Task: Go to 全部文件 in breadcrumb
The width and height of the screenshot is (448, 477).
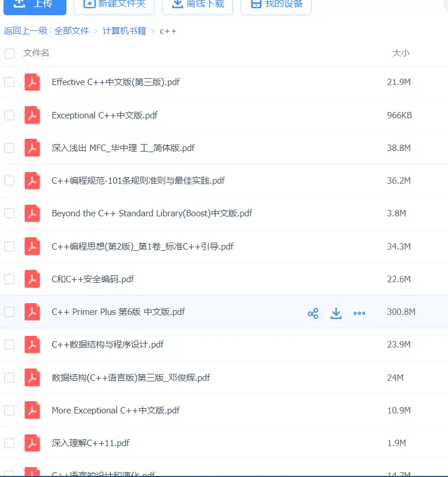Action: coord(72,31)
